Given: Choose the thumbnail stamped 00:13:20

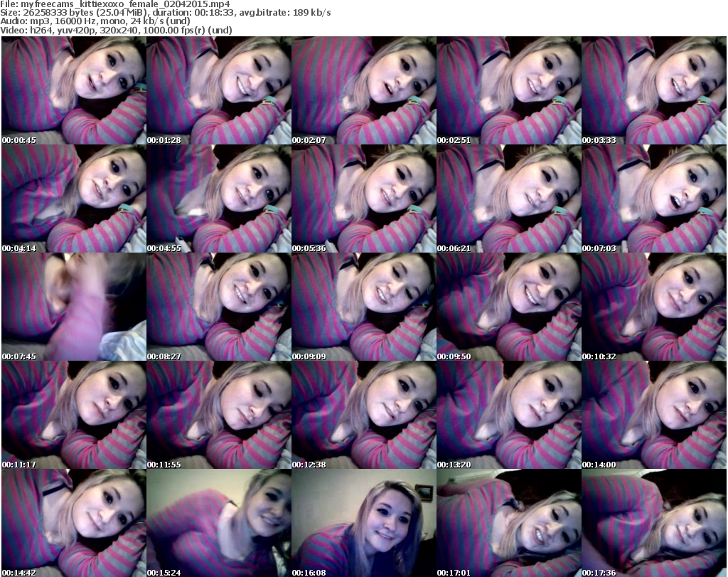Looking at the screenshot, I should point(509,415).
